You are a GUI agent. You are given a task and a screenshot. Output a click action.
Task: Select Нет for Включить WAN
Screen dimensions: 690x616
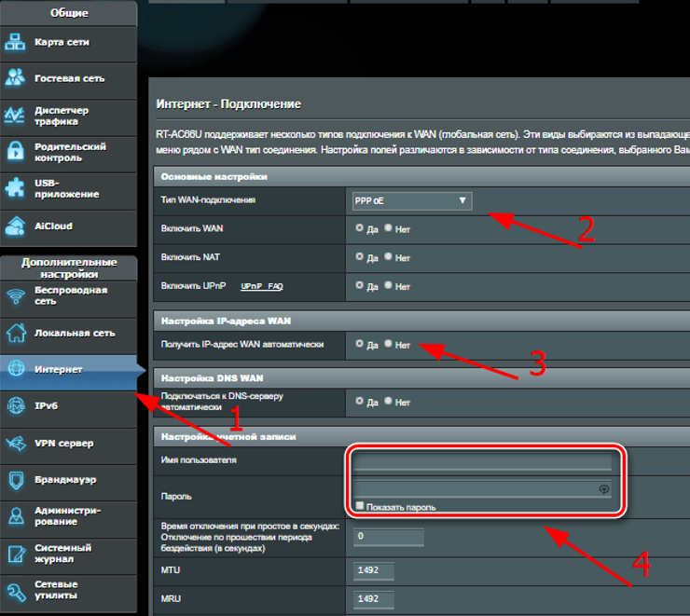pos(388,227)
